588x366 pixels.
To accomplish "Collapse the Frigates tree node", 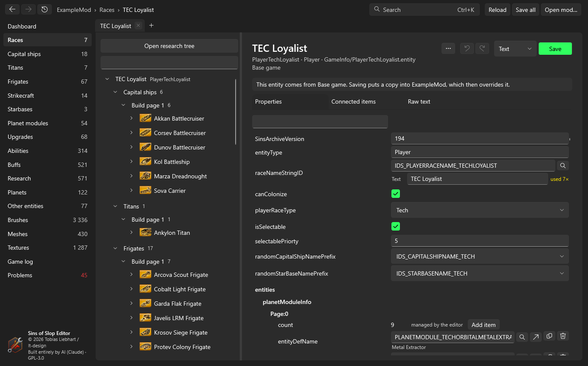I will click(x=115, y=248).
